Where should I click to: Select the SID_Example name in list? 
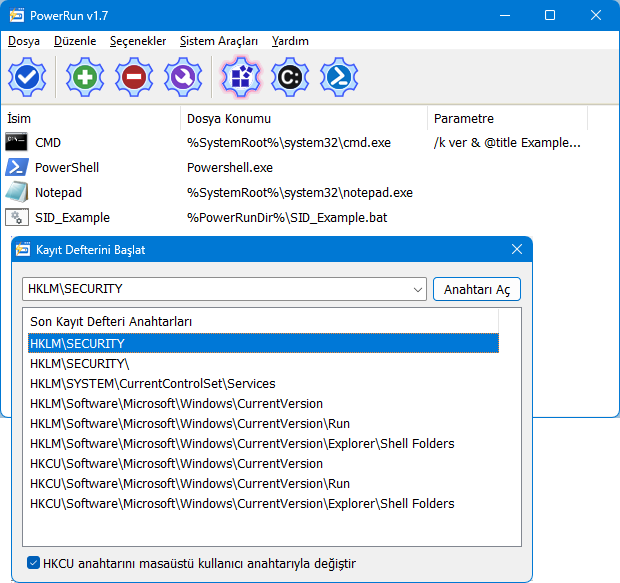(72, 218)
